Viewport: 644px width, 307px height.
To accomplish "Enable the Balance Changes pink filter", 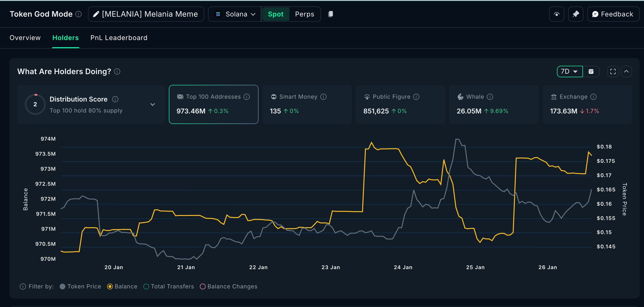I will [229, 286].
